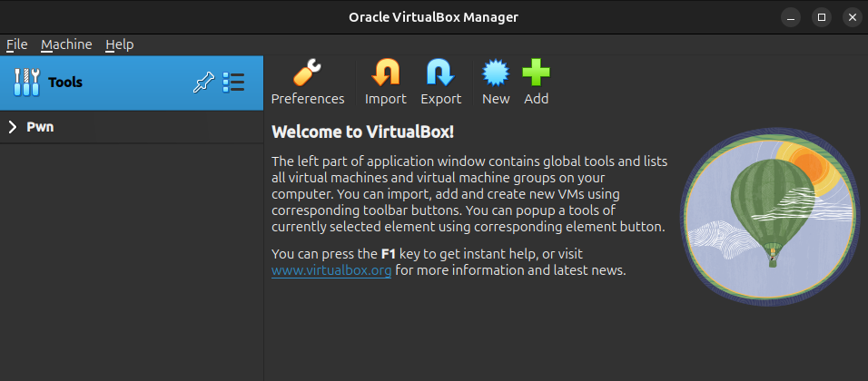Select the Pwn group row
This screenshot has width=868, height=381.
pos(132,127)
